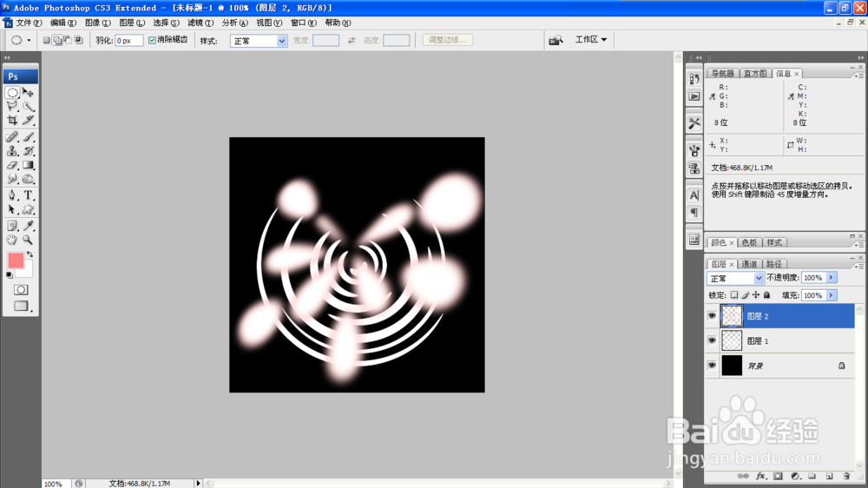Switch to the 通道 (Channels) tab
The image size is (868, 488).
pos(749,264)
